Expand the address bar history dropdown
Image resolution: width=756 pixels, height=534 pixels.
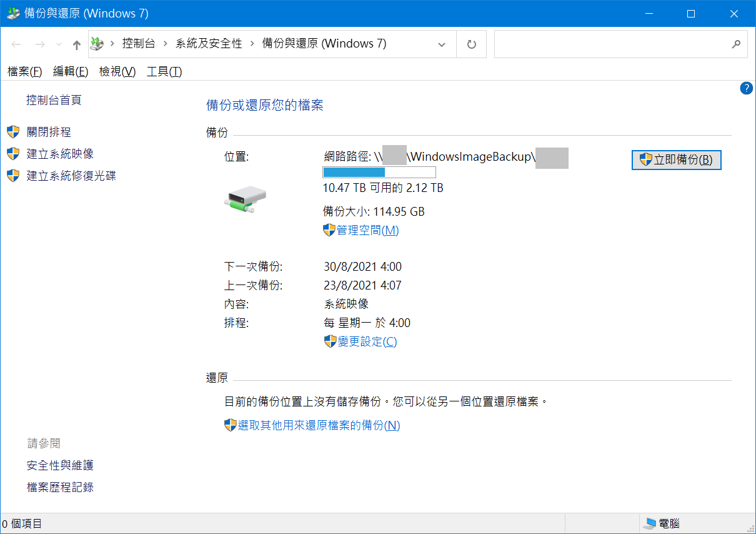pyautogui.click(x=442, y=44)
